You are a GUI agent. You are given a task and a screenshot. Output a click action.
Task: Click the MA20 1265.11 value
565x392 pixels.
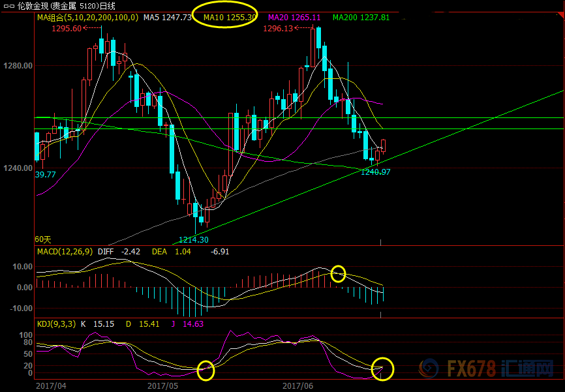pos(296,18)
